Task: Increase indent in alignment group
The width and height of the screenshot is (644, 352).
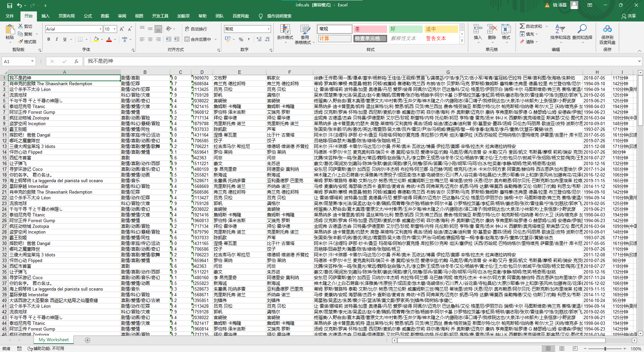Action: (x=177, y=39)
